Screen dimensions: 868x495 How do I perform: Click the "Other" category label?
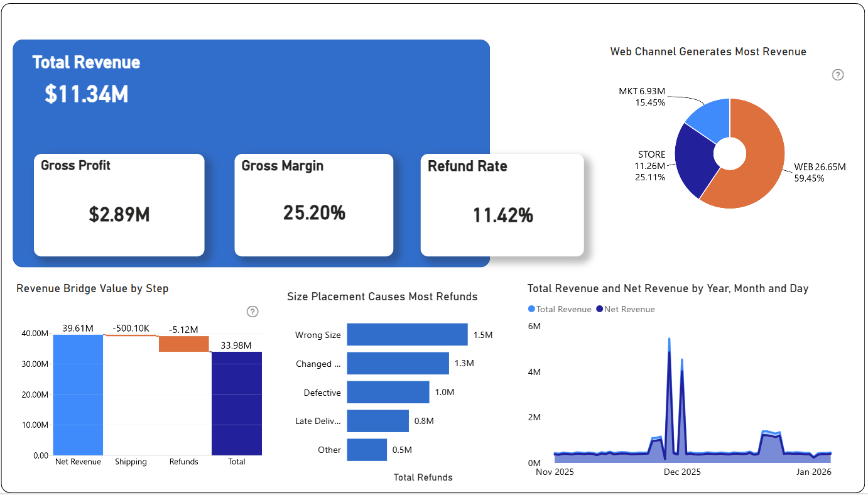[x=330, y=450]
